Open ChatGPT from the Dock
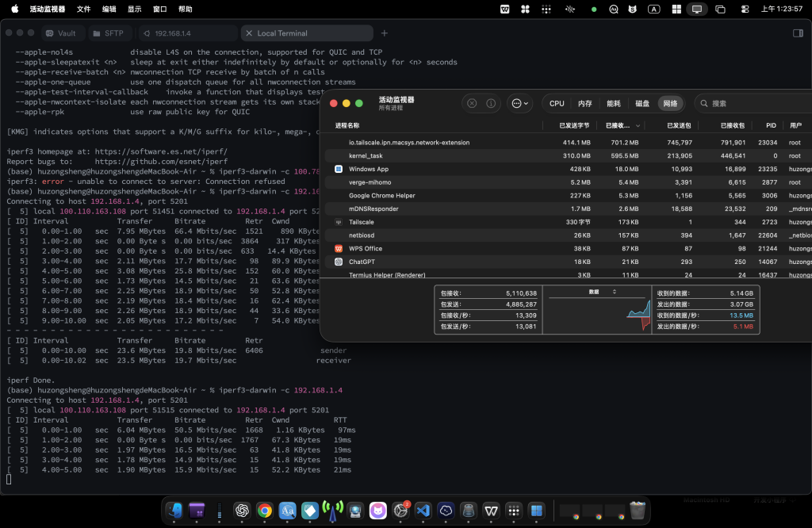This screenshot has height=528, width=812. tap(242, 511)
